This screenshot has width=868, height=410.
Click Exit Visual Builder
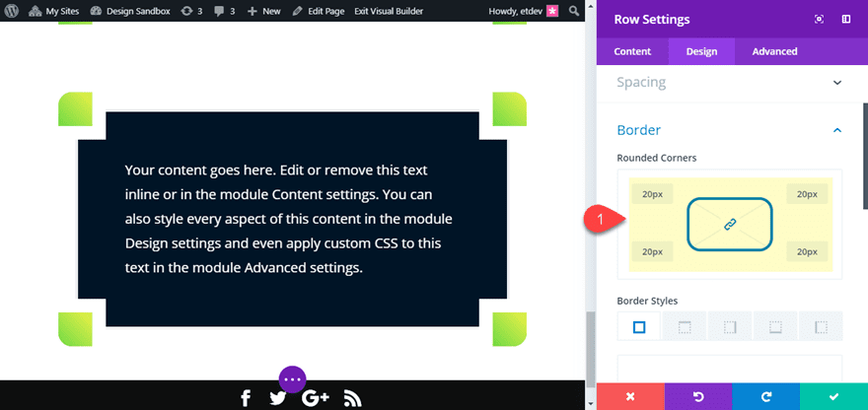pos(390,11)
